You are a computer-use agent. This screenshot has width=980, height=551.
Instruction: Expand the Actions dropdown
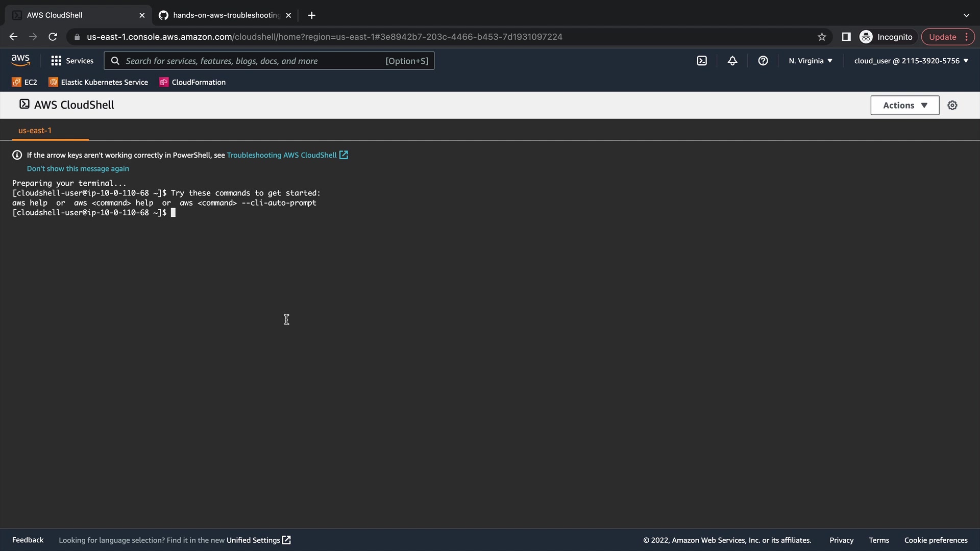coord(904,106)
